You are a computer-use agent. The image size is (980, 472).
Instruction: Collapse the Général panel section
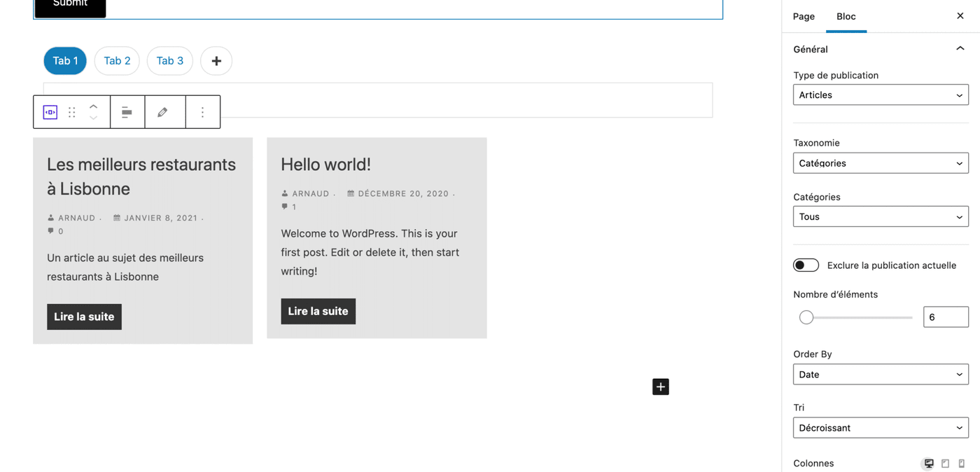[x=960, y=49]
